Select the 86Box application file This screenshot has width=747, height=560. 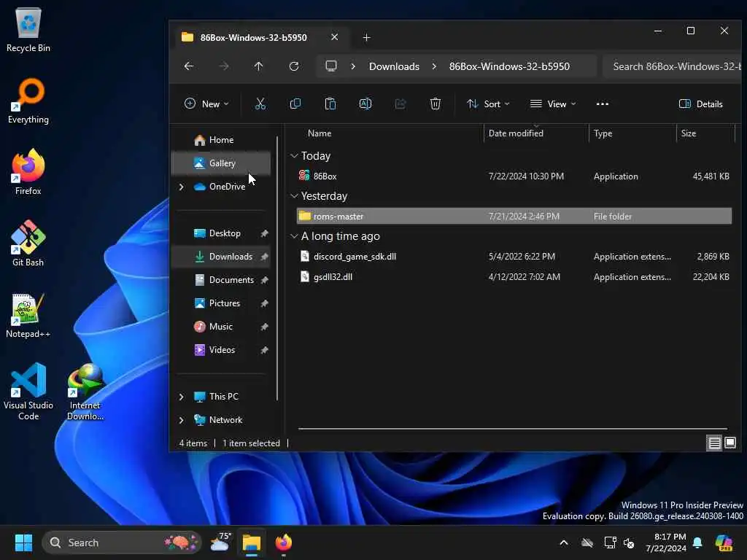click(x=514, y=176)
